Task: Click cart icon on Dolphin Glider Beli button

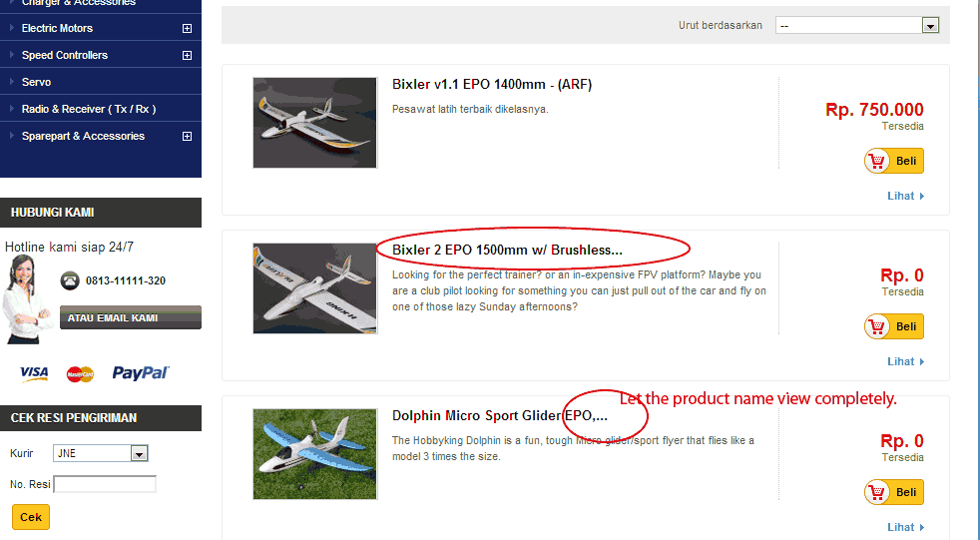Action: coord(877,492)
